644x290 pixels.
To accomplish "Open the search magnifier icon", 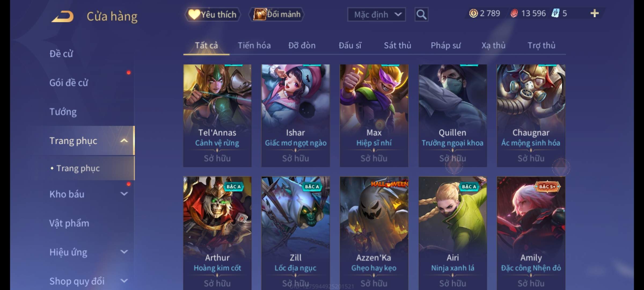I will [x=421, y=14].
